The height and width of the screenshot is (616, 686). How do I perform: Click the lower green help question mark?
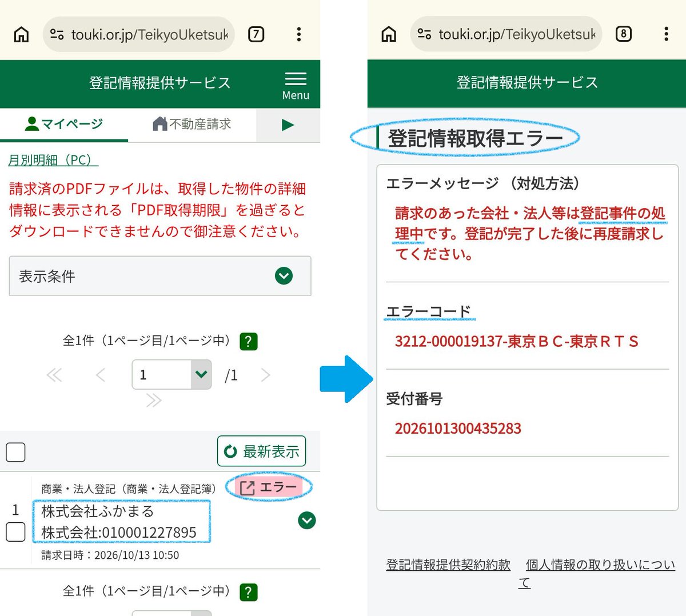[x=249, y=592]
